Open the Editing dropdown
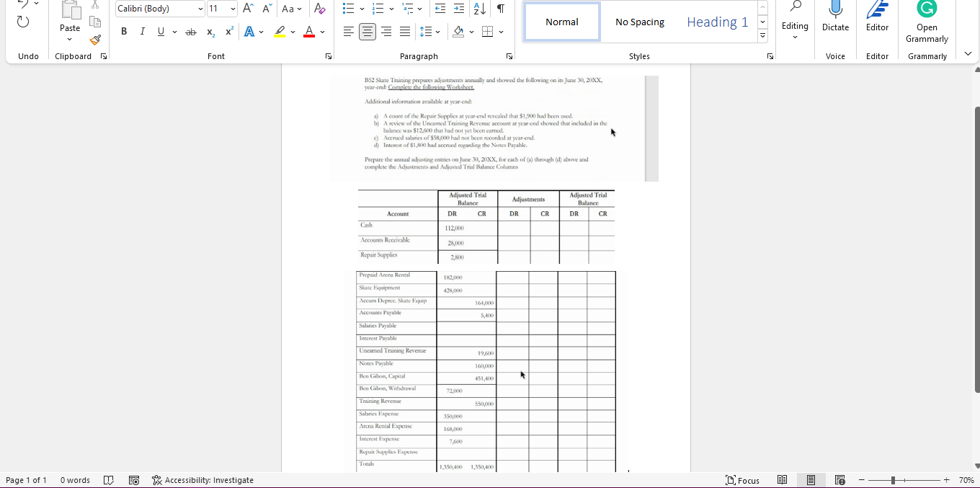The height and width of the screenshot is (488, 980). pyautogui.click(x=795, y=20)
